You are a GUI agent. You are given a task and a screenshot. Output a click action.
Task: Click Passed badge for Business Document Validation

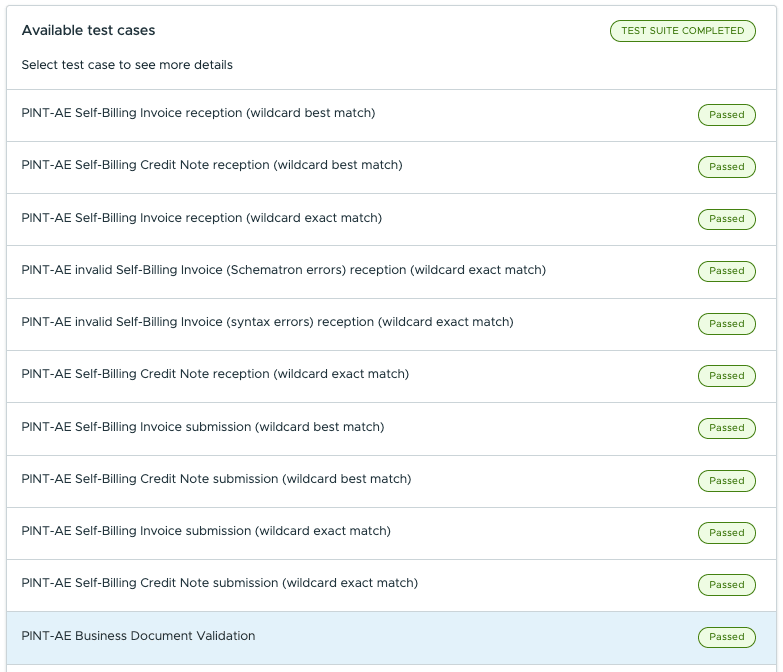click(x=727, y=637)
